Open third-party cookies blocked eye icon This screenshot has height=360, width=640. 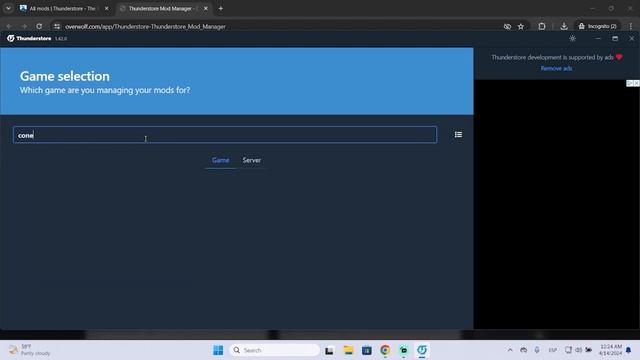tap(507, 26)
